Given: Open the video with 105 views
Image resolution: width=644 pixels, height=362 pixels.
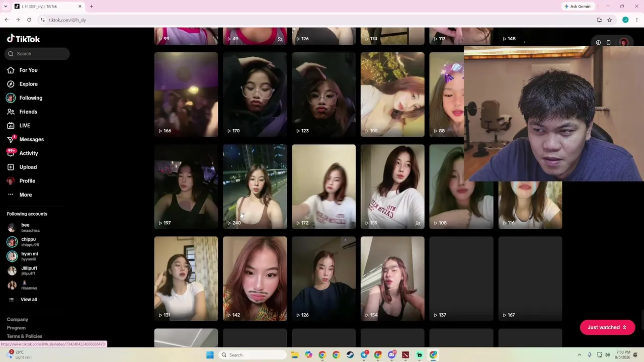Looking at the screenshot, I should (392, 95).
